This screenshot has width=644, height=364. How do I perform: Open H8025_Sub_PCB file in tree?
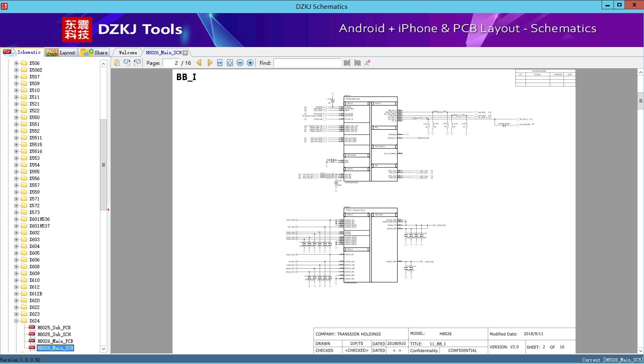(54, 328)
